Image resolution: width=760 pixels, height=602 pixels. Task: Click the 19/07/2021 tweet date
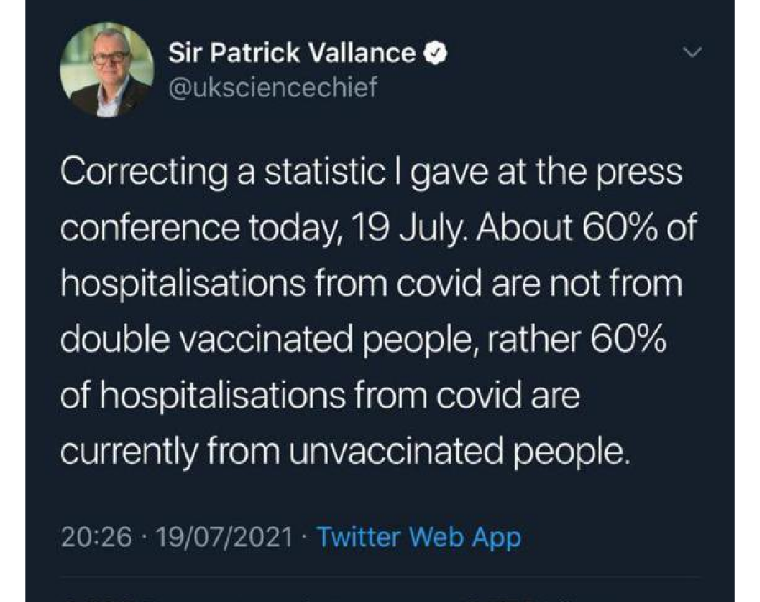click(x=223, y=537)
